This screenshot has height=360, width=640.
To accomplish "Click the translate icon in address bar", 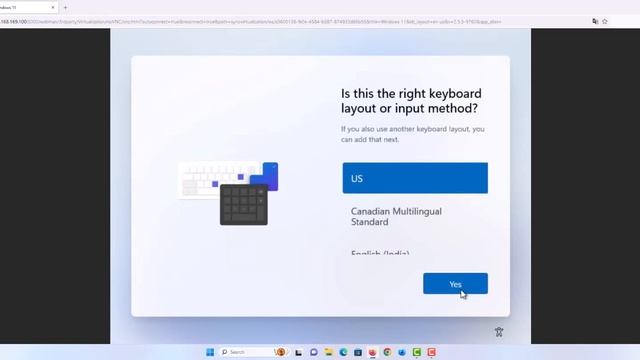I will (595, 21).
